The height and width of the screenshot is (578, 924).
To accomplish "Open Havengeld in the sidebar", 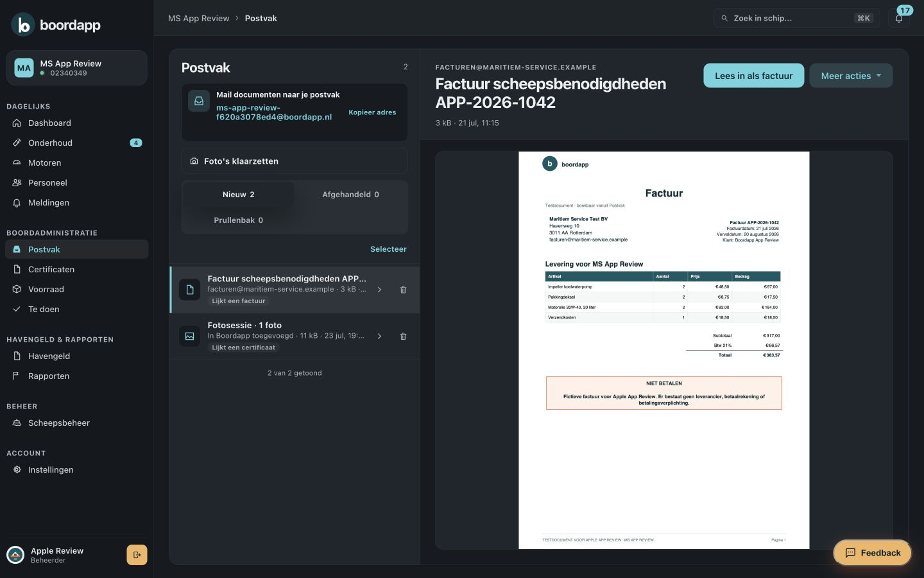I will 77,356.
